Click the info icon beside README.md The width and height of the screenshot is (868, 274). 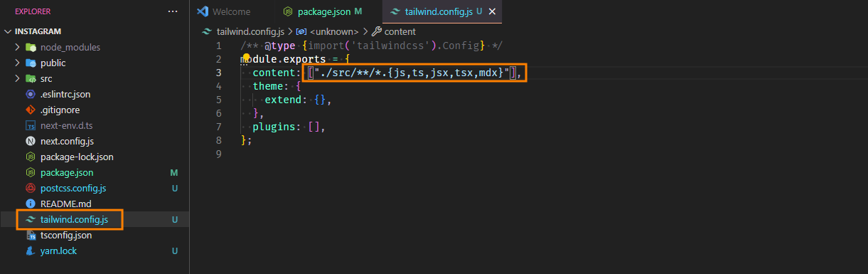click(x=31, y=204)
